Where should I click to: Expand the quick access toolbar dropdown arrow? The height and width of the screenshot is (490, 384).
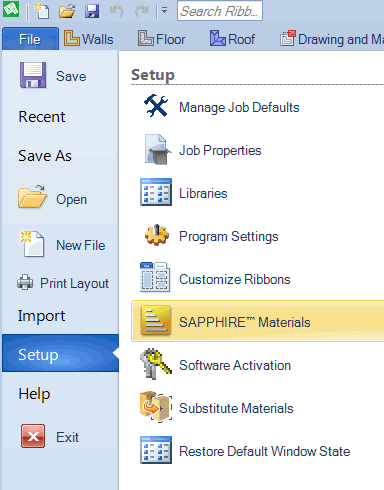point(164,11)
